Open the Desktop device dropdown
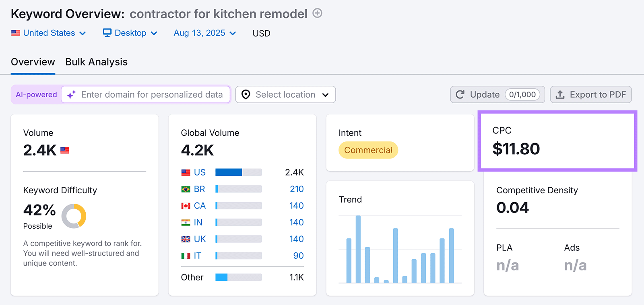 [130, 33]
